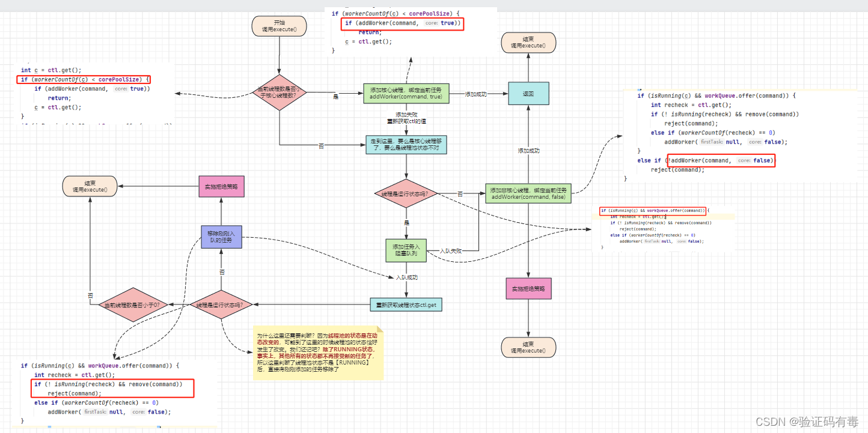Open the code image highlighting addWorker(command, core: true)

(412, 31)
